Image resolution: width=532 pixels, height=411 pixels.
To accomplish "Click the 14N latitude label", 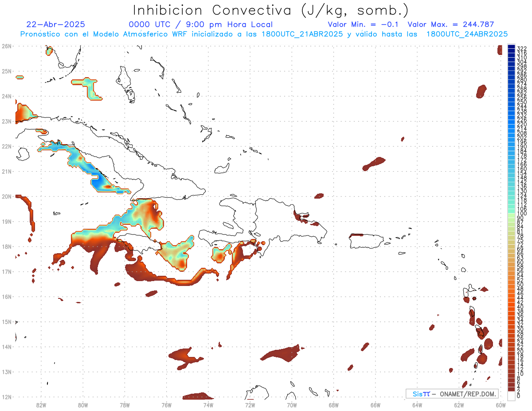I will coord(6,347).
